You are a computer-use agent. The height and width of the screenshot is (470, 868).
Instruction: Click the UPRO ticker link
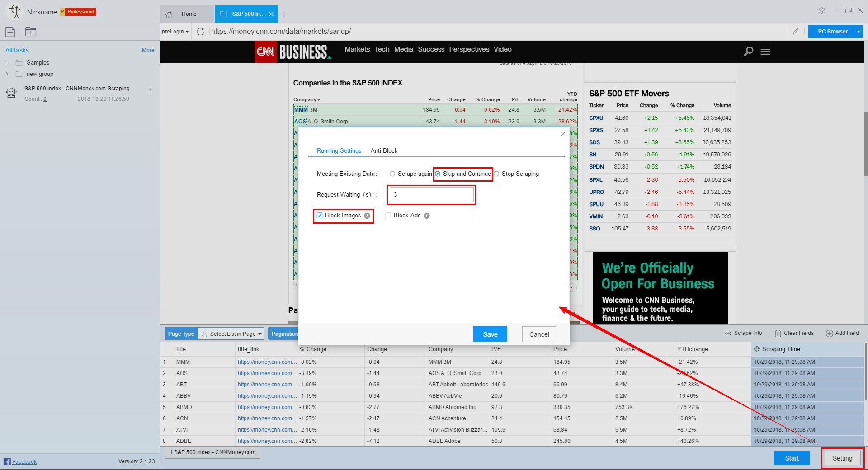tap(597, 192)
